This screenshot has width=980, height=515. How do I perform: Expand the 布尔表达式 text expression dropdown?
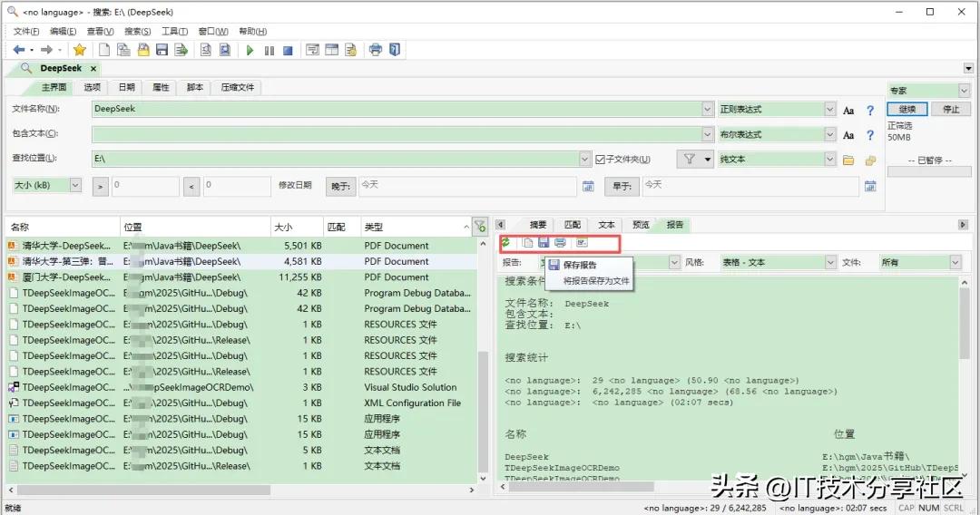click(829, 134)
